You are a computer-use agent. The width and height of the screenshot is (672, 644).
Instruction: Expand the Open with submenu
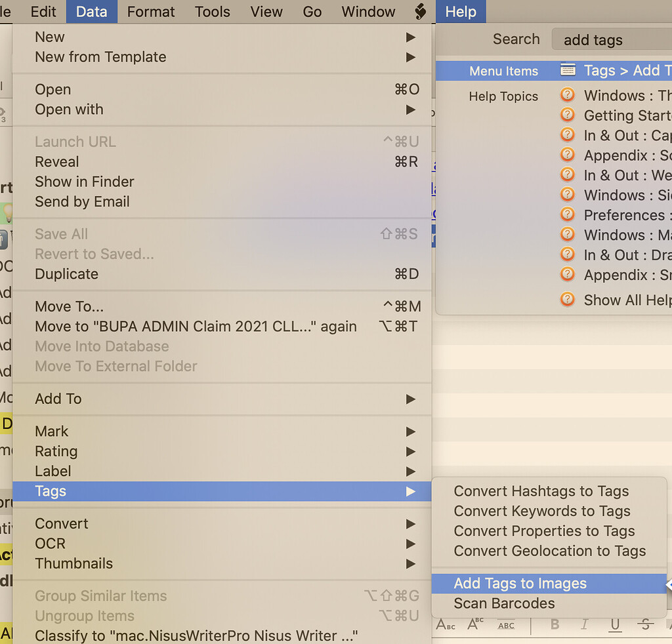click(x=411, y=110)
